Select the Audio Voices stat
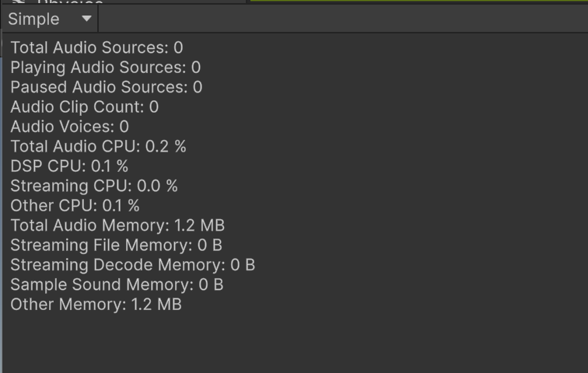 69,127
